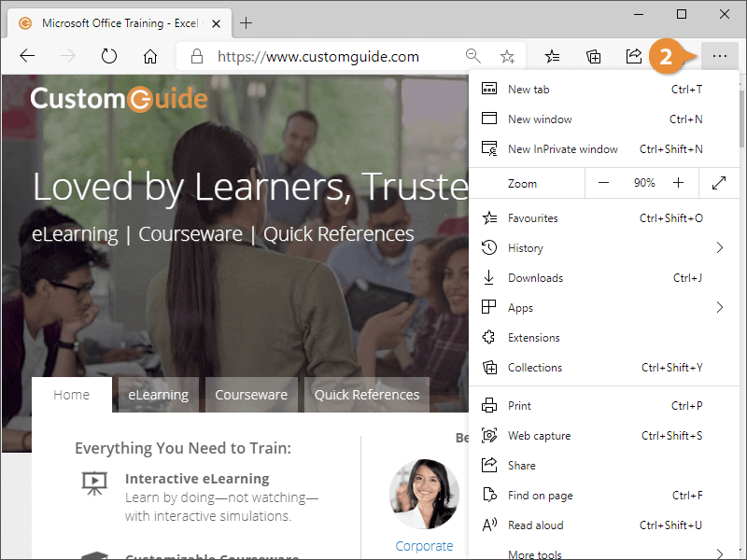Enter full screen from Zoom row
Image resolution: width=747 pixels, height=560 pixels.
click(x=719, y=183)
